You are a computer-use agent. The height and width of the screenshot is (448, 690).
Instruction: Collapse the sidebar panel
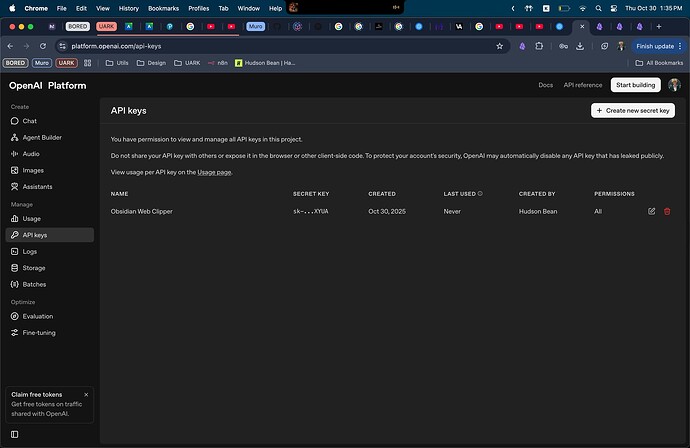point(15,434)
